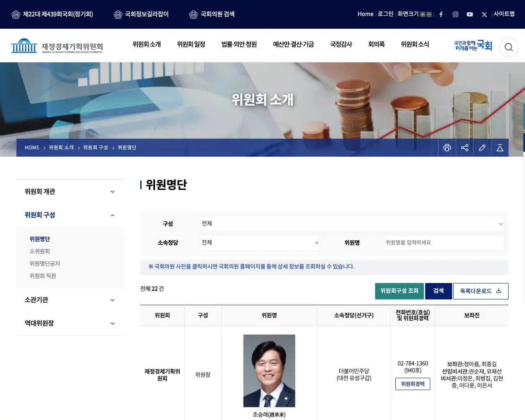Click the 보좌진 column header
This screenshot has height=420, width=525.
[472, 315]
